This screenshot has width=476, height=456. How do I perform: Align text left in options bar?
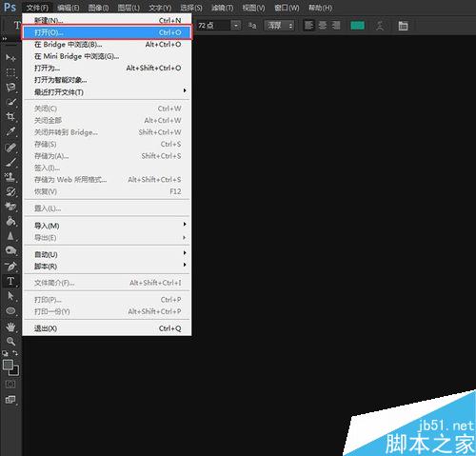(x=308, y=26)
